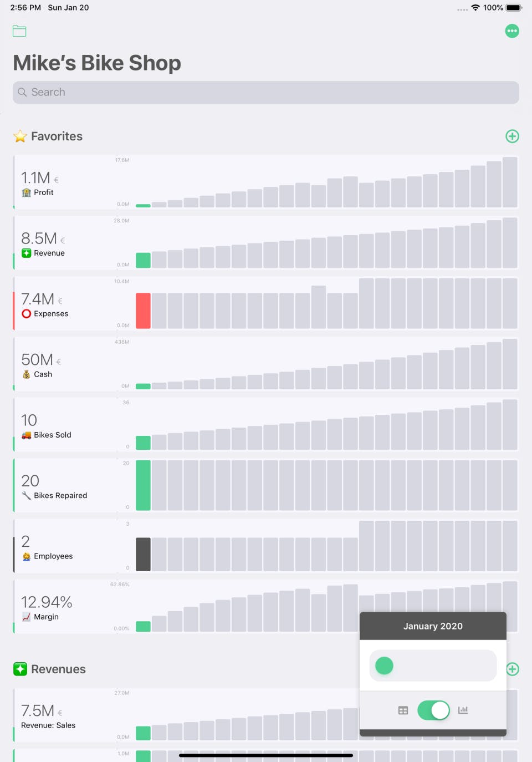
Task: Switch to bar chart icon in popup
Action: tap(463, 710)
